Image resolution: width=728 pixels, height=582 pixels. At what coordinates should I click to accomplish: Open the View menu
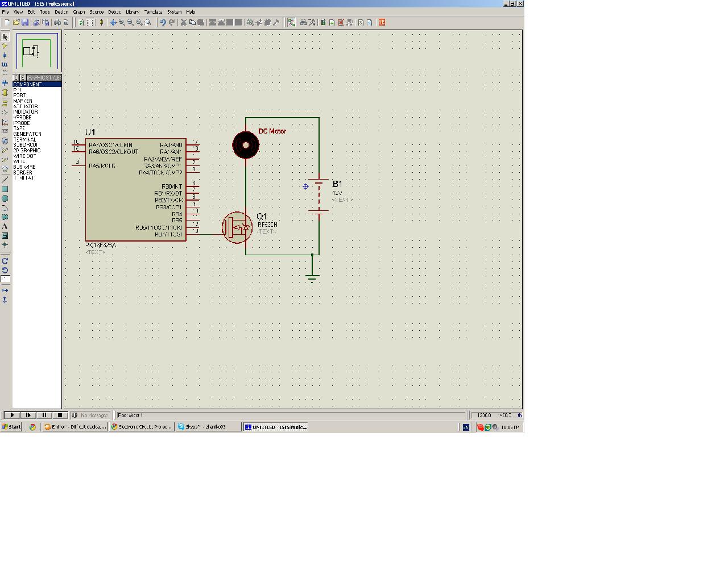point(18,11)
